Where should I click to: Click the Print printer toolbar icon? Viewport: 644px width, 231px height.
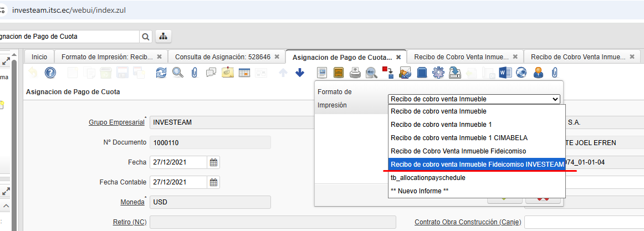pyautogui.click(x=355, y=73)
